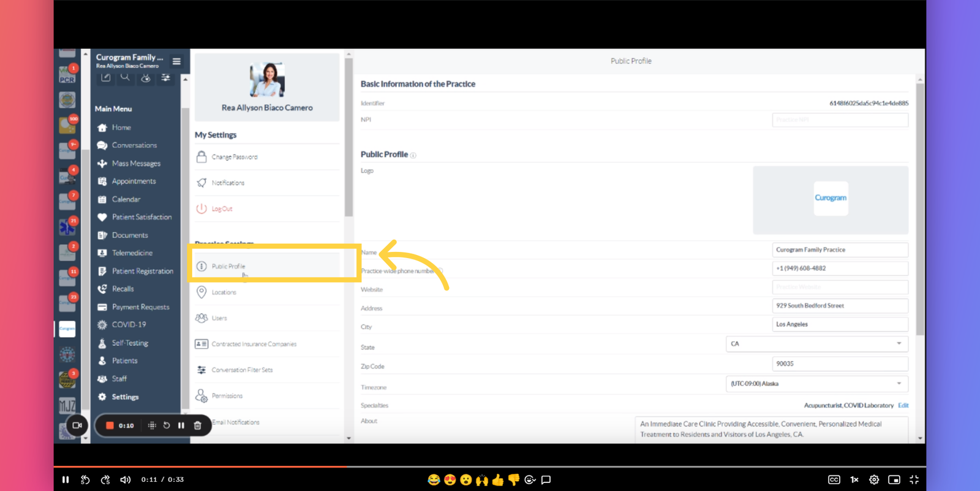The width and height of the screenshot is (980, 491).
Task: React with the laughing emoji
Action: (434, 480)
